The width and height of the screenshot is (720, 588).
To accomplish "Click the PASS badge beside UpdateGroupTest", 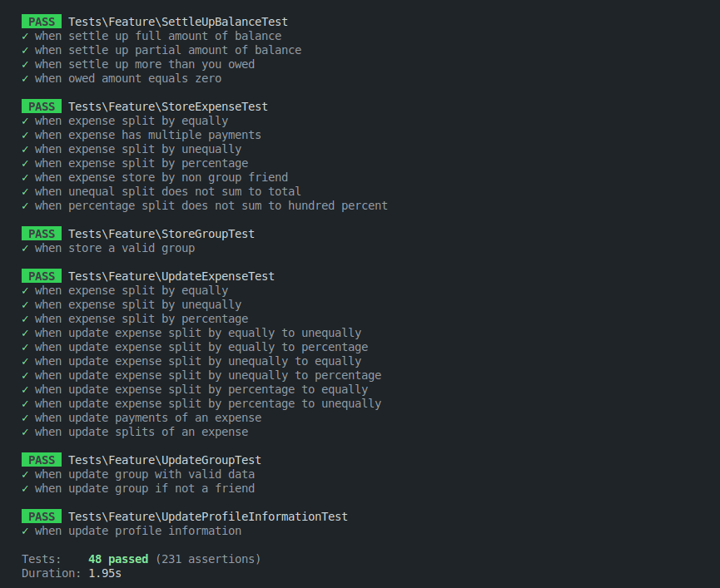I will [41, 460].
